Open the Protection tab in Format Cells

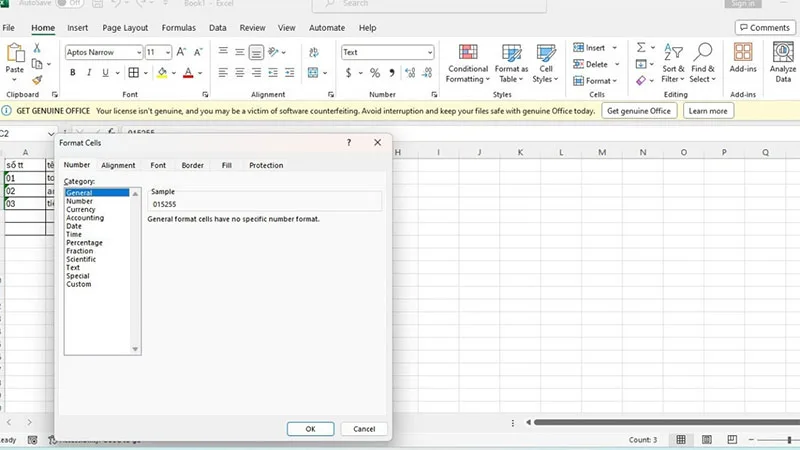click(266, 165)
